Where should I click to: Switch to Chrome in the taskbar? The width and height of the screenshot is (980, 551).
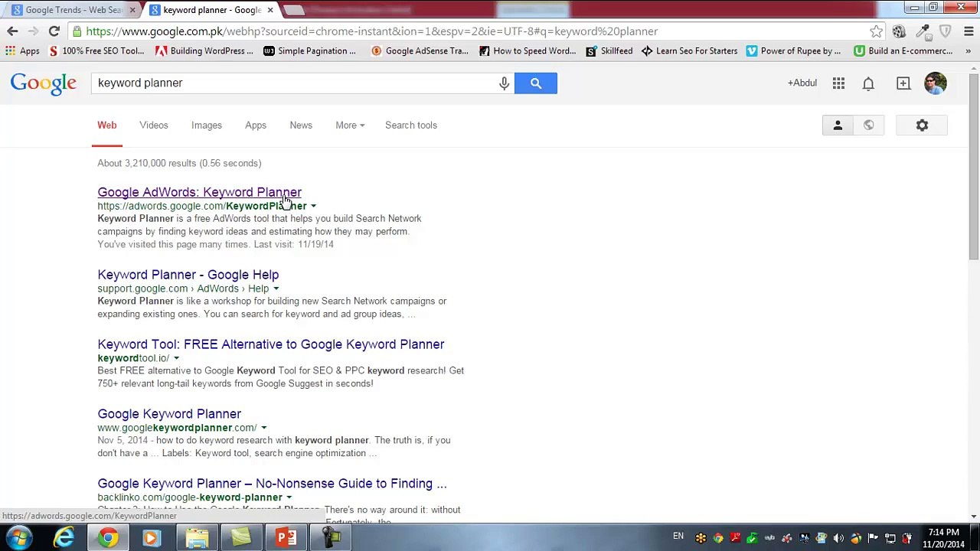point(108,538)
